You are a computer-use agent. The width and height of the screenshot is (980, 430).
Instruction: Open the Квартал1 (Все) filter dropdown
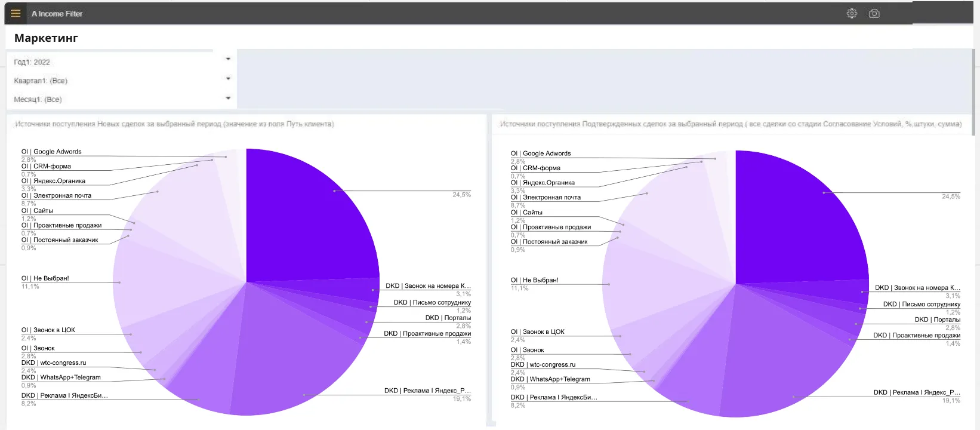point(228,79)
